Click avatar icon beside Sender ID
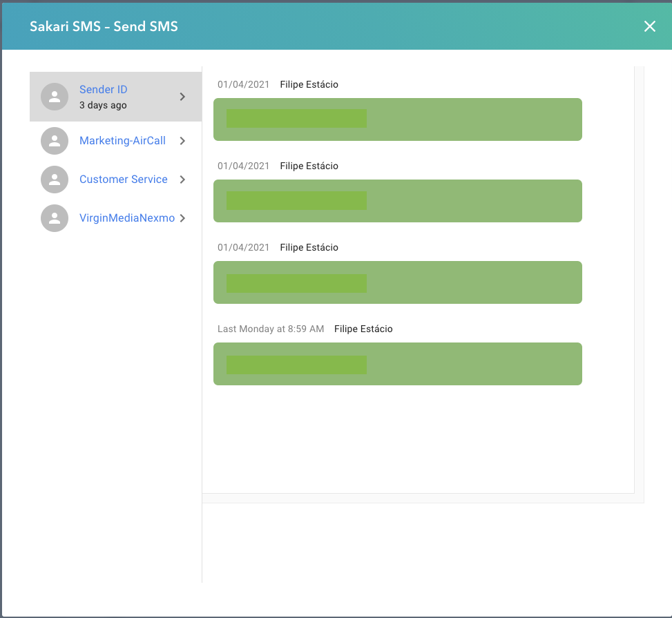Screen dimensions: 672x618 [55, 97]
